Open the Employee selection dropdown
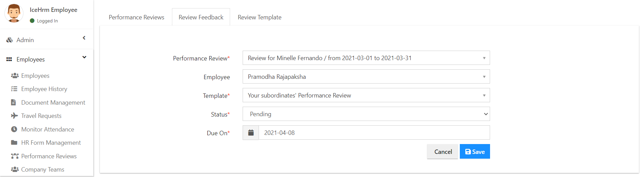 (366, 76)
